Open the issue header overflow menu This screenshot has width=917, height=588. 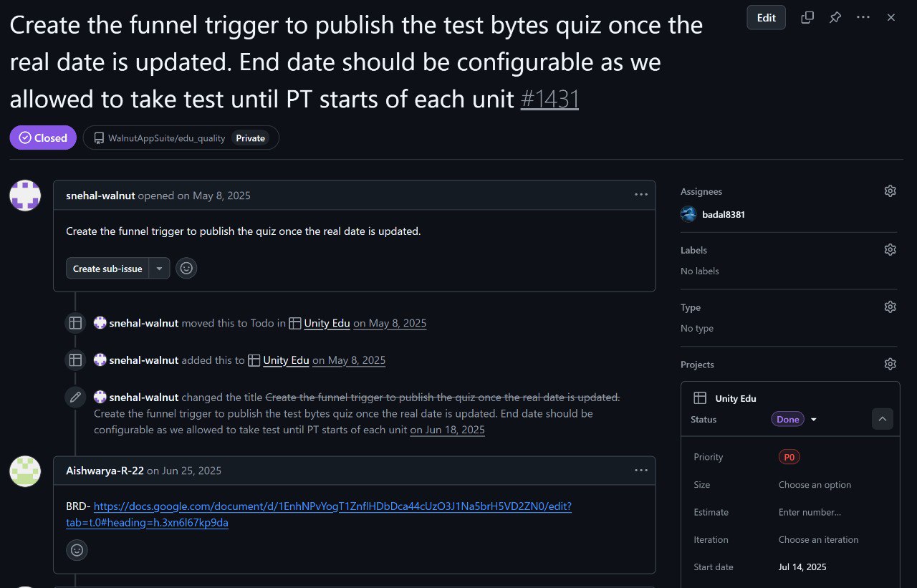(863, 17)
